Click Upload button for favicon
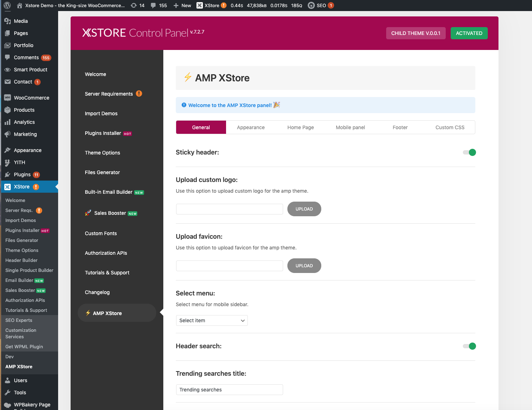 pyautogui.click(x=304, y=266)
